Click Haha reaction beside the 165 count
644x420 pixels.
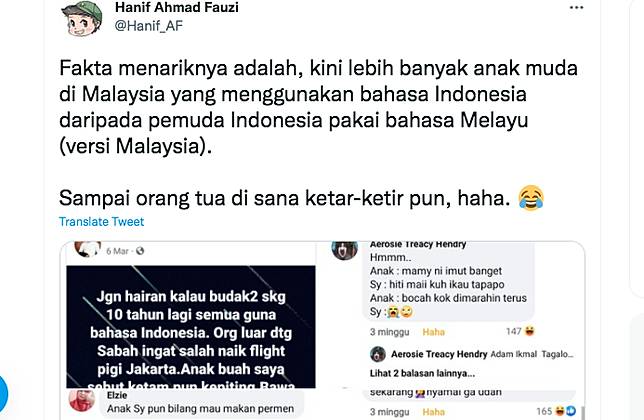[434, 412]
